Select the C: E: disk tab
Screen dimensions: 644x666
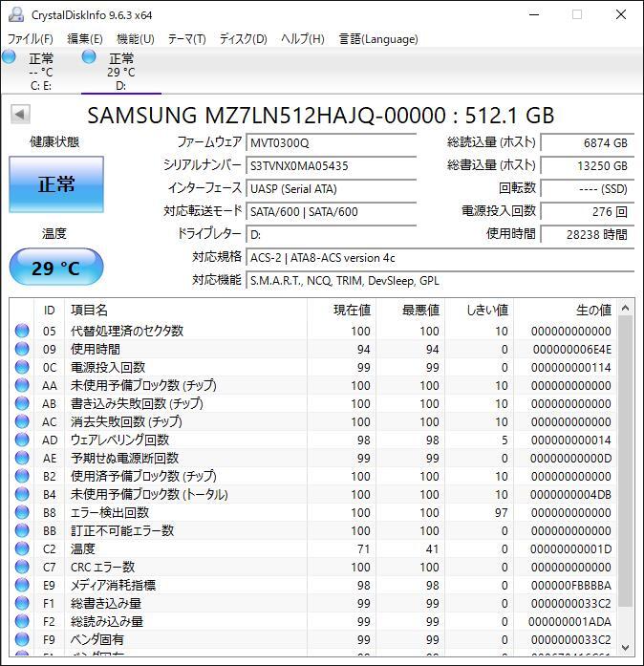coord(41,71)
